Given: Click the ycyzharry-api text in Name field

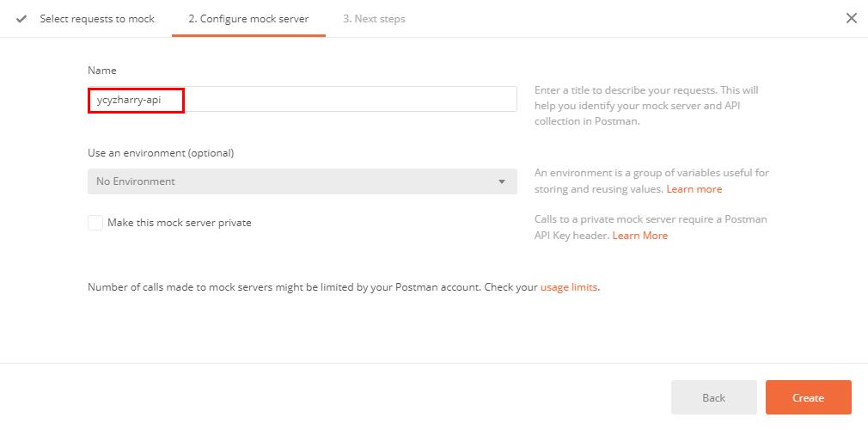Looking at the screenshot, I should [x=129, y=100].
